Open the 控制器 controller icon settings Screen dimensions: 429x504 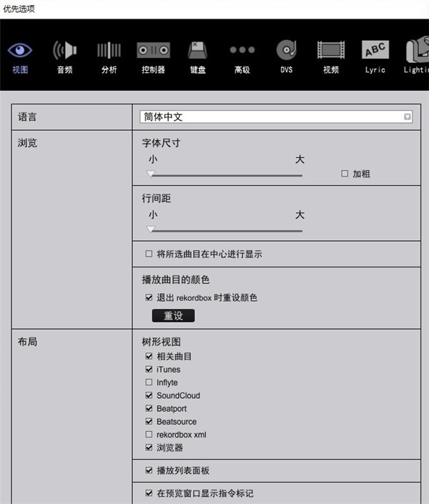pyautogui.click(x=154, y=57)
